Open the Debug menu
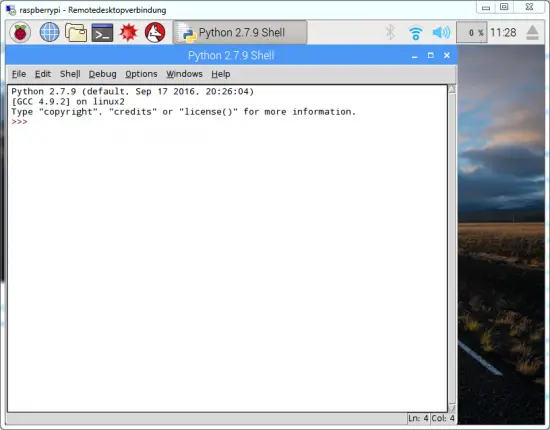The image size is (550, 430). coord(102,74)
